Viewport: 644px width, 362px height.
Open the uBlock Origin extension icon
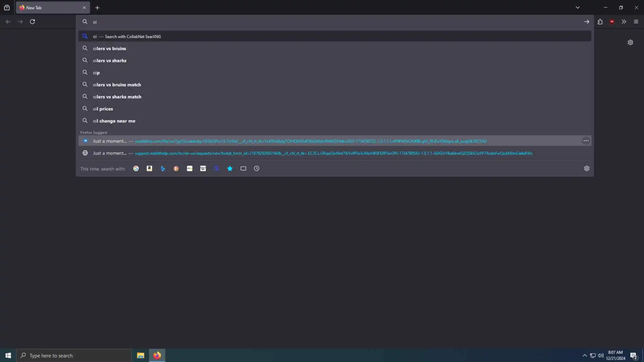tap(612, 22)
